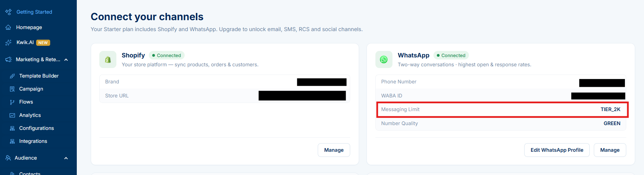Viewport: 644px width, 175px height.
Task: Click the Template Builder sidebar icon
Action: click(x=12, y=76)
